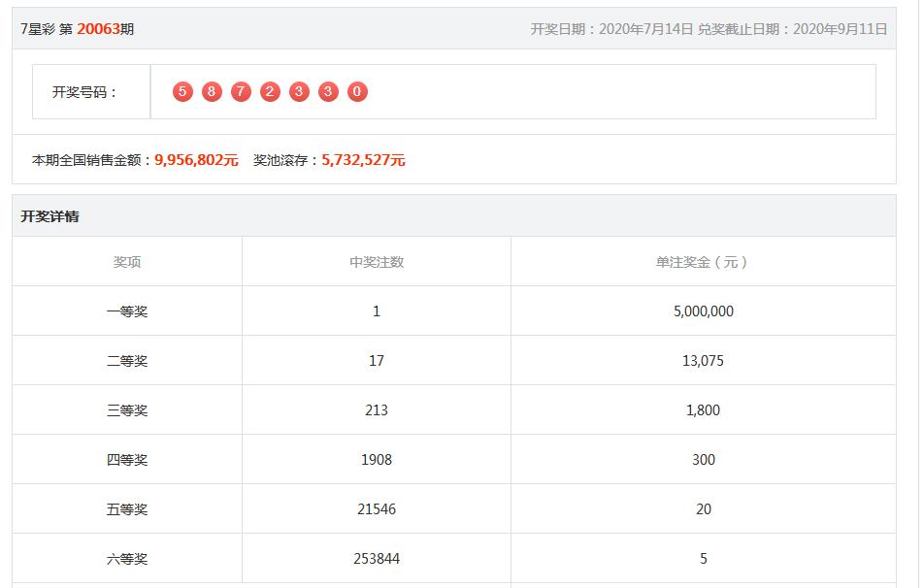Click the prize value 1,800
Viewport: 923px width, 588px height.
704,410
